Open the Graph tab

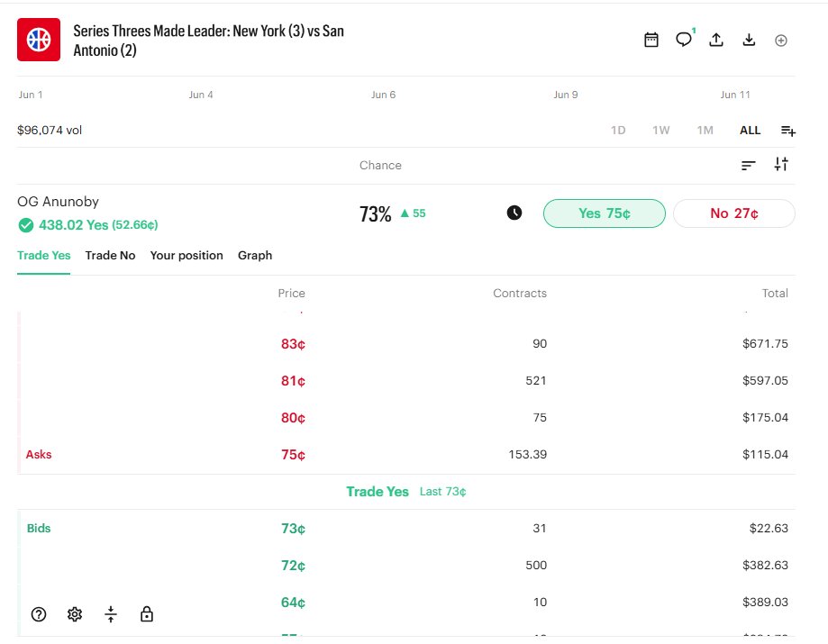255,256
